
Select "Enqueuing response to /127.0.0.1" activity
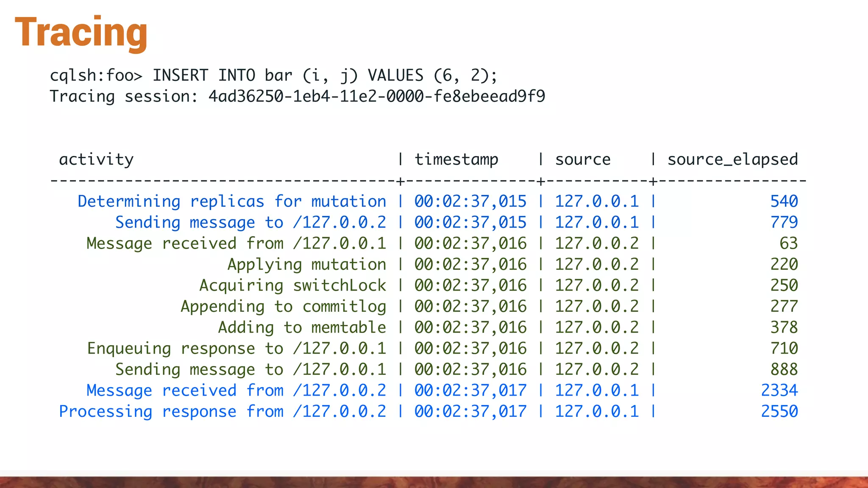[236, 348]
